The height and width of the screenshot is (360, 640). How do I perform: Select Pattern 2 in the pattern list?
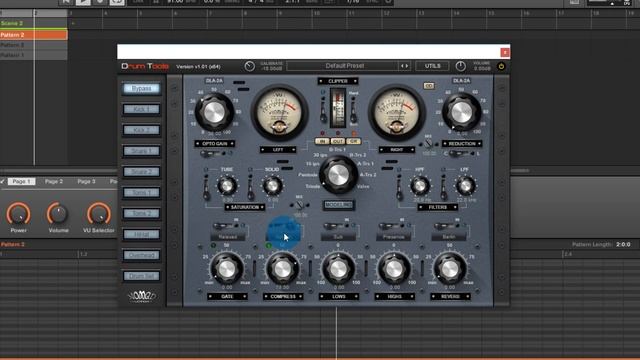(x=33, y=35)
